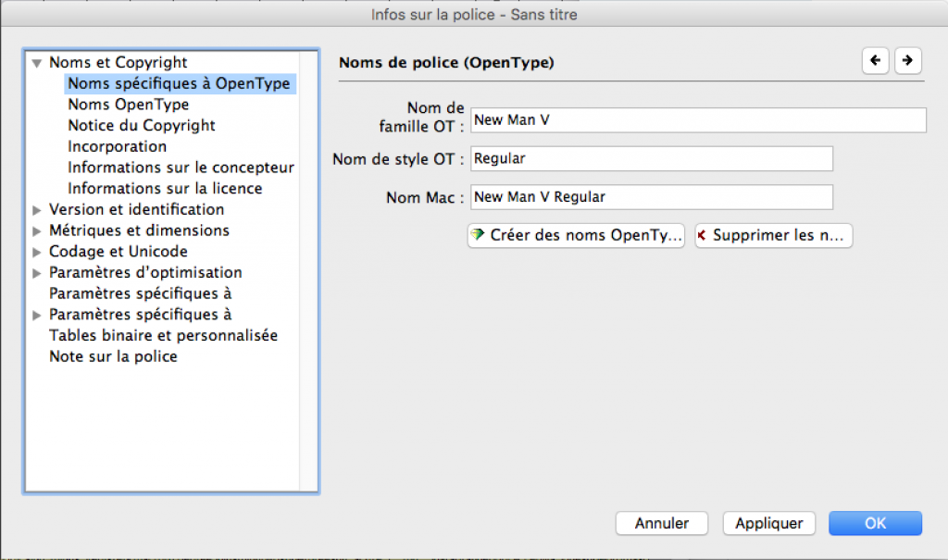The width and height of the screenshot is (948, 560).
Task: Click the next page right arrow icon
Action: pyautogui.click(x=908, y=61)
